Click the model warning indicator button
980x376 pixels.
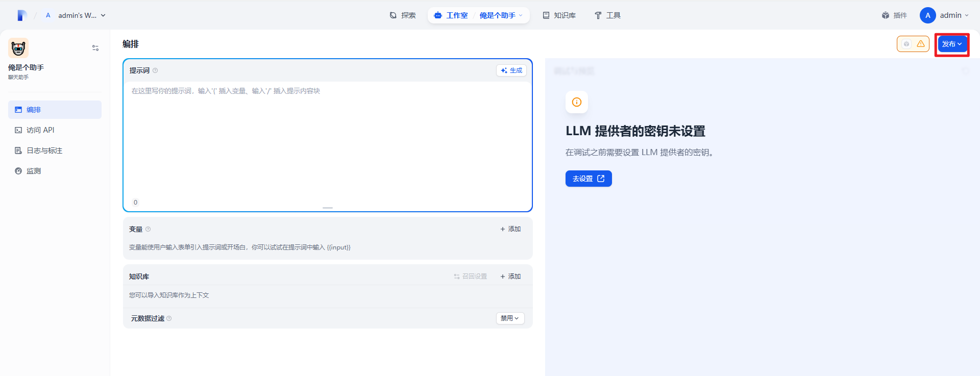coord(913,44)
